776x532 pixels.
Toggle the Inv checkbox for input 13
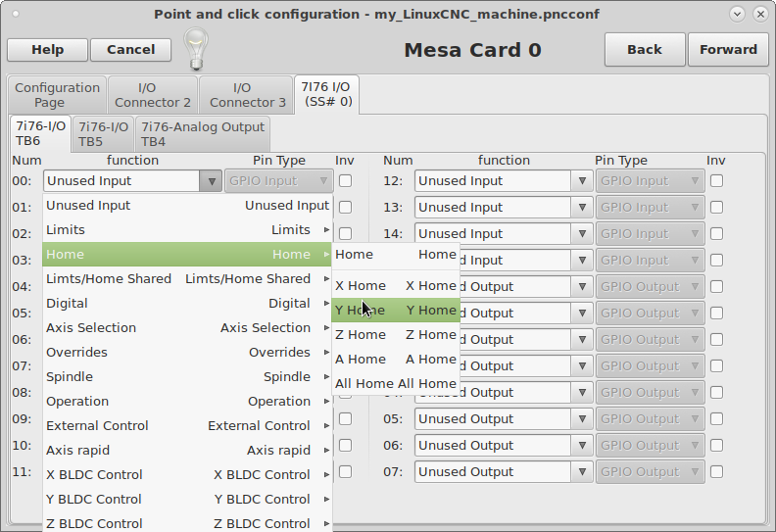(716, 208)
